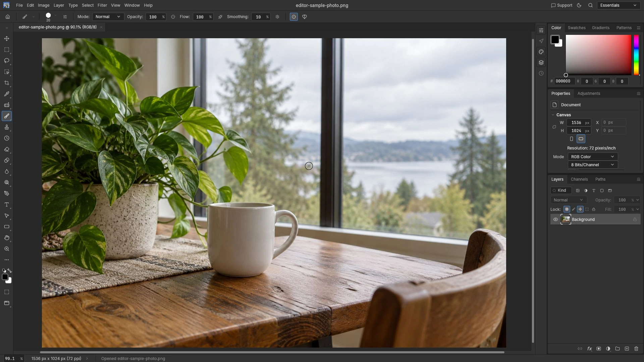Open the Essentials workspace dropdown
Screen dimensions: 644x362
(618, 5)
